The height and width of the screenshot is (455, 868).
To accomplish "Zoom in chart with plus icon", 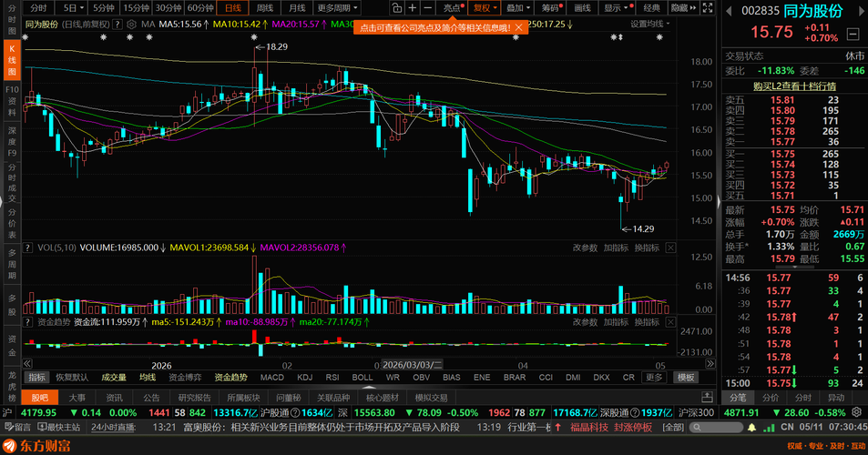I will coord(413,8).
